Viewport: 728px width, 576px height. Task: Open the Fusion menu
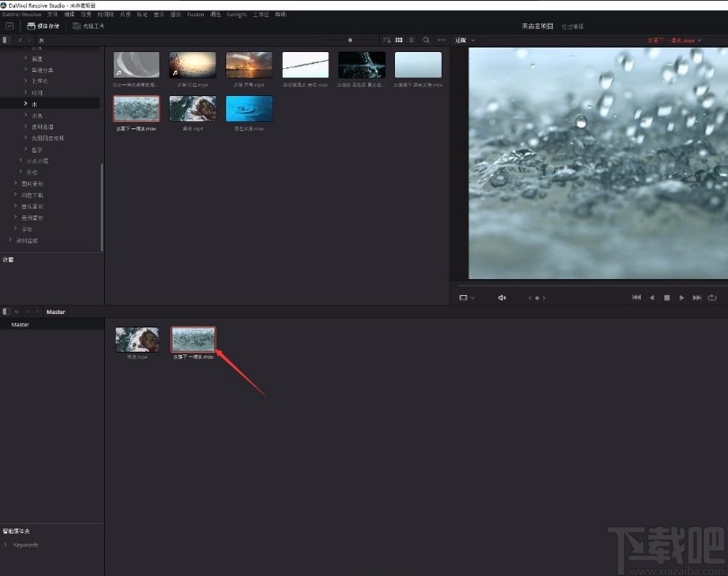point(195,14)
